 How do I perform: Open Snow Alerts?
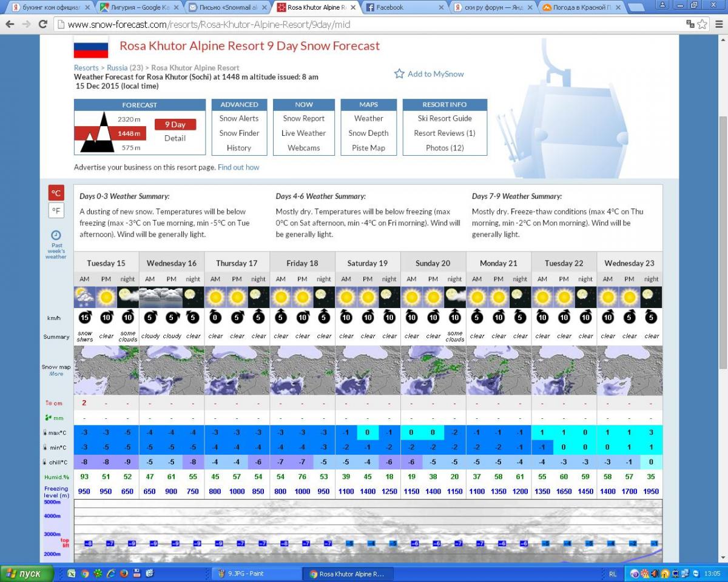pyautogui.click(x=239, y=119)
